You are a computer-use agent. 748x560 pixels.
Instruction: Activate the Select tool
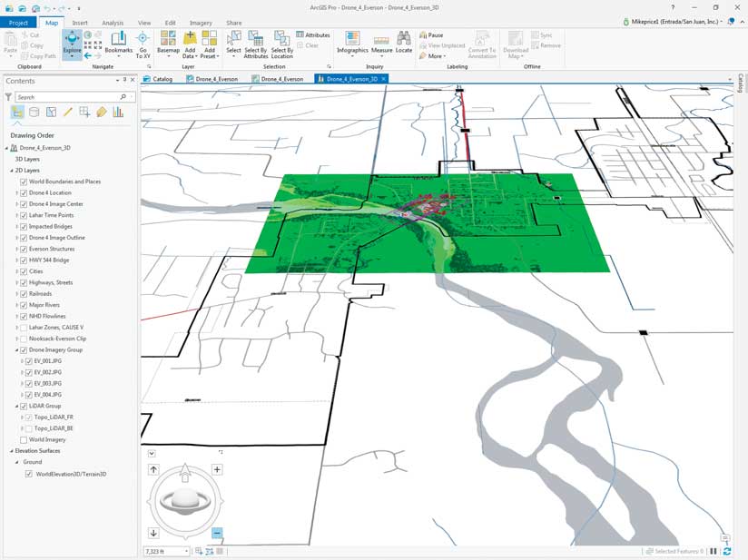(x=233, y=44)
